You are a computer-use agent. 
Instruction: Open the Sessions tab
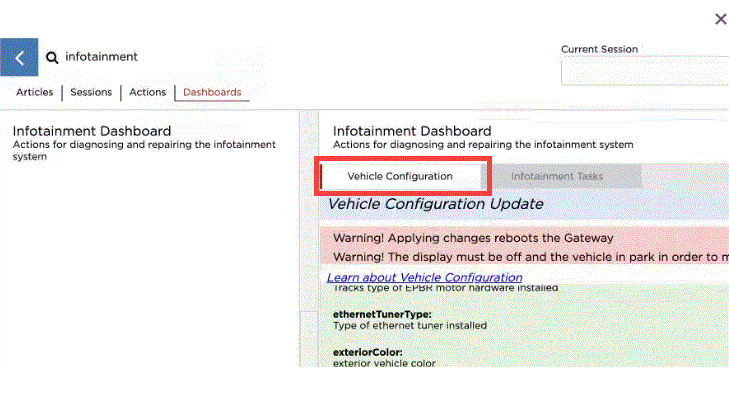91,92
